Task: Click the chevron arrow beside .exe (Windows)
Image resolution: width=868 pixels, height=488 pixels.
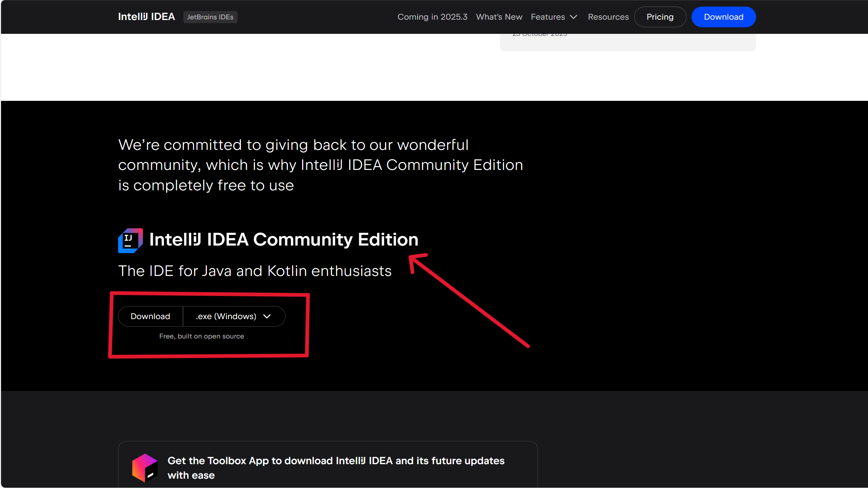Action: [267, 316]
